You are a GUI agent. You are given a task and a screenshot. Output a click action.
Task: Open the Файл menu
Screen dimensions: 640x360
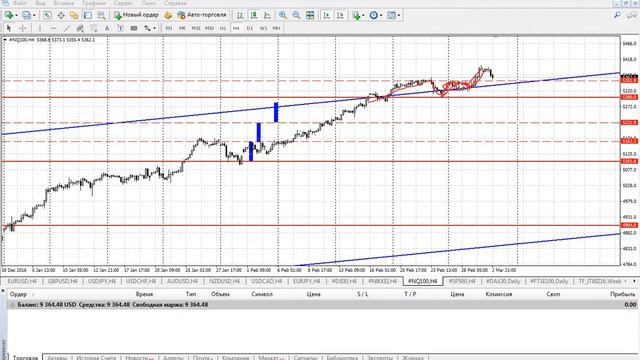[20, 3]
